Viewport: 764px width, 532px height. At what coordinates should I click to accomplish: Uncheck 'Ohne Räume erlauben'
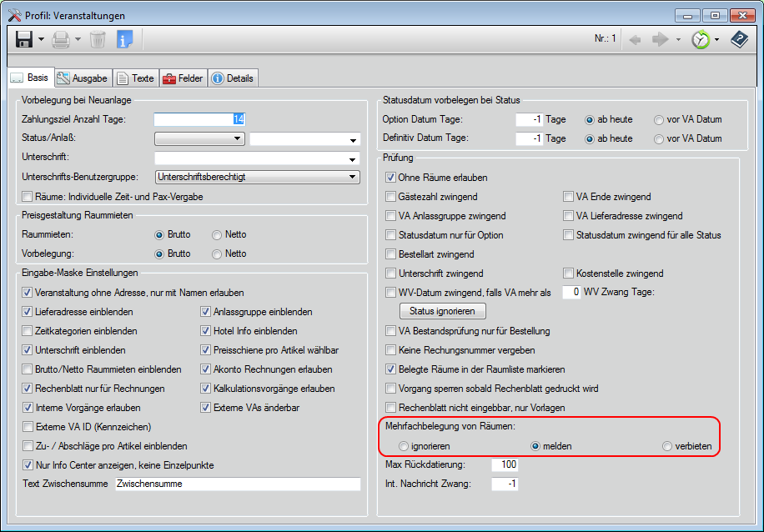(391, 178)
